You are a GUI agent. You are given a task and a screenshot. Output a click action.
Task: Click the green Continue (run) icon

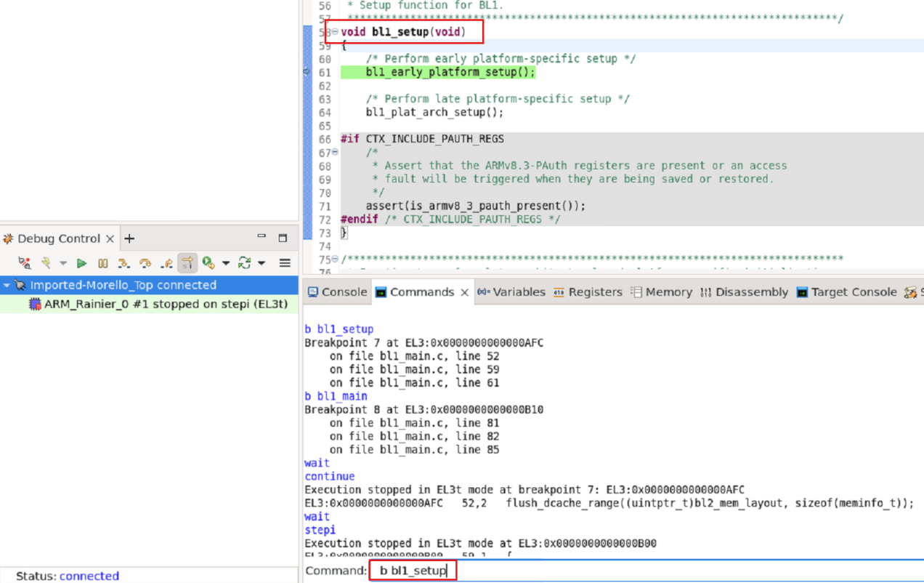coord(81,263)
